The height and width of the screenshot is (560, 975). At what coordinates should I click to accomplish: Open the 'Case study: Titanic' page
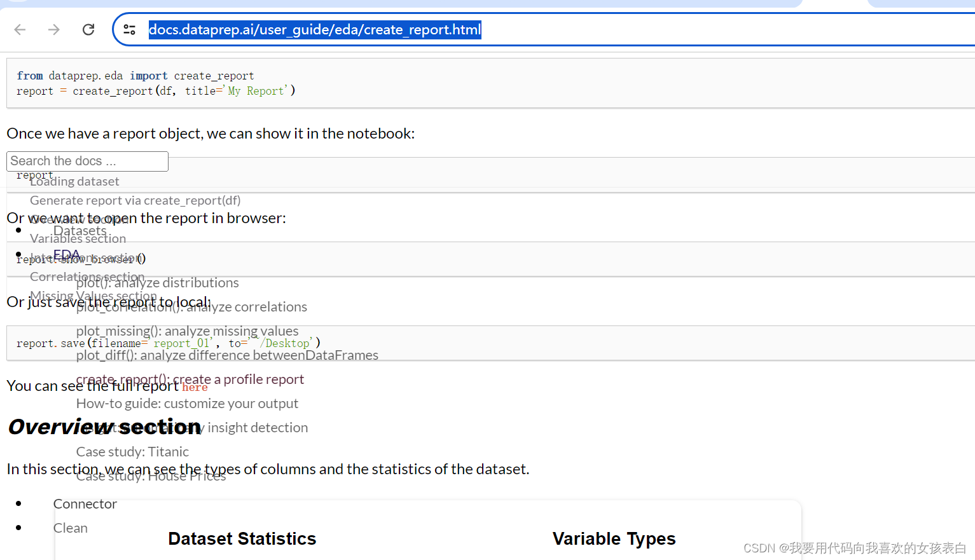(132, 451)
